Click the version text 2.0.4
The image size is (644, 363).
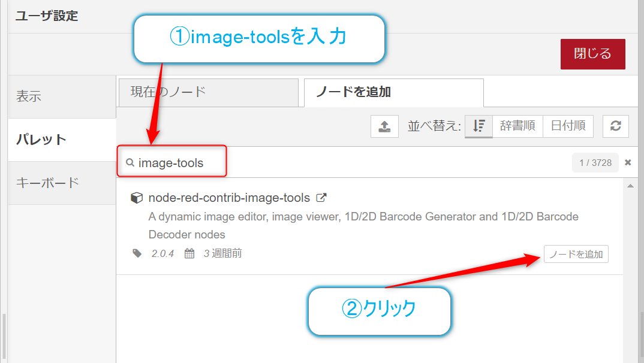pyautogui.click(x=162, y=253)
